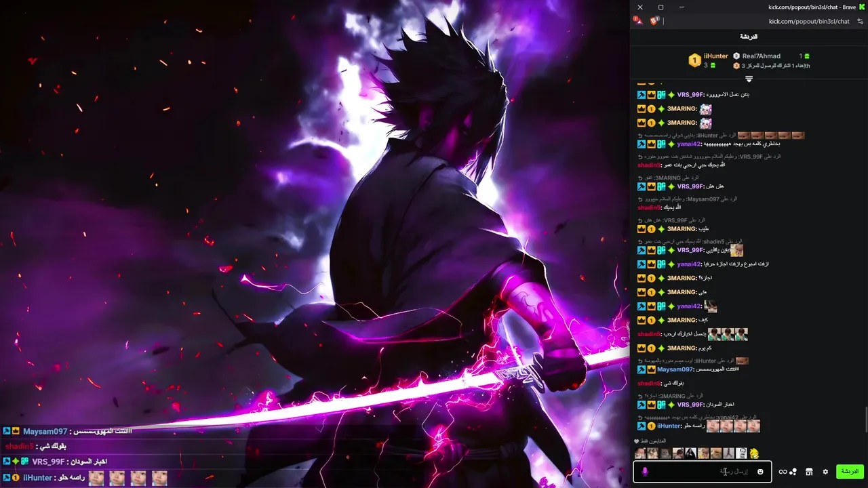Insert the woman in black quick emote
Viewport: 868px width, 488px height.
tap(690, 453)
